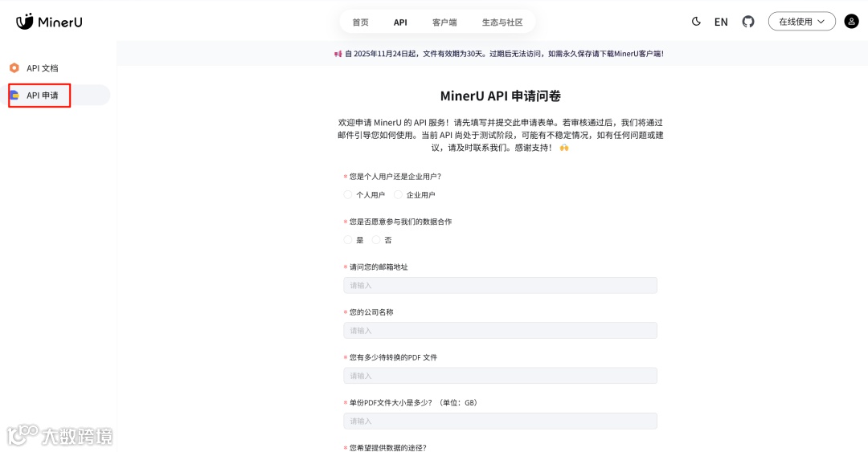The image size is (868, 452).
Task: Open the user profile avatar
Action: click(851, 22)
